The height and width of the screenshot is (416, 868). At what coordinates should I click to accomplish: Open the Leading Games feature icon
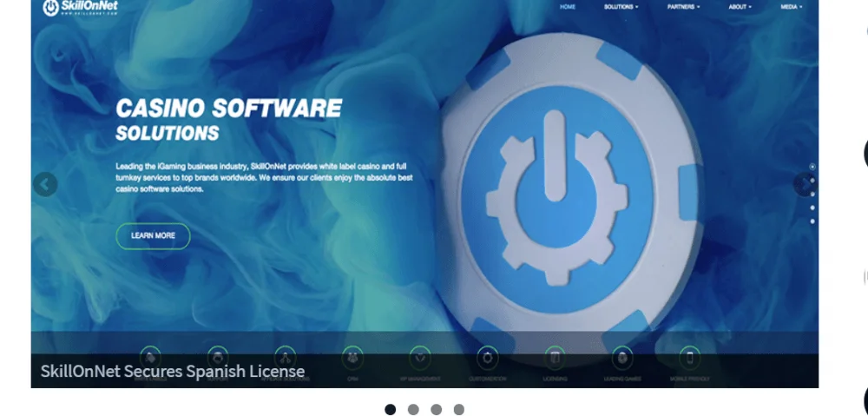(622, 358)
